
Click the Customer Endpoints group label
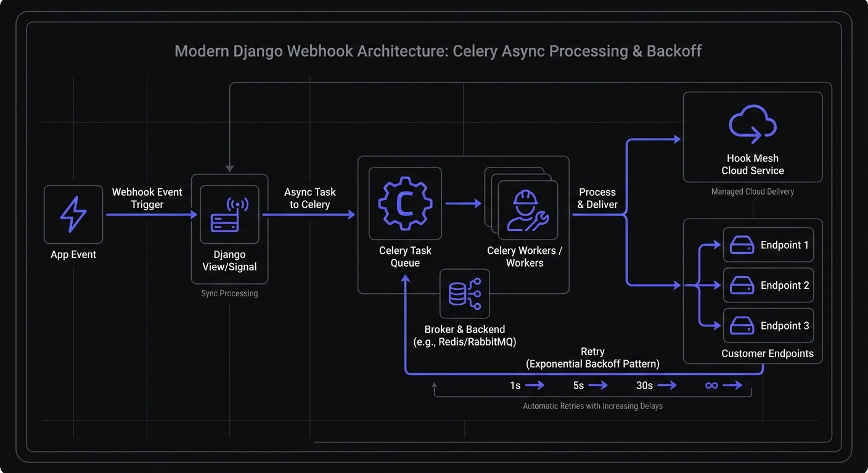click(767, 354)
